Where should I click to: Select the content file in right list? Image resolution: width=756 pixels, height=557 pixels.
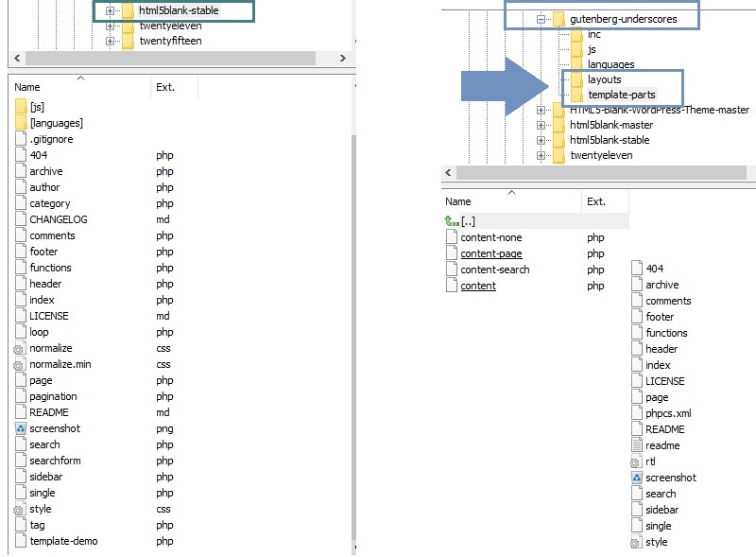tap(478, 286)
